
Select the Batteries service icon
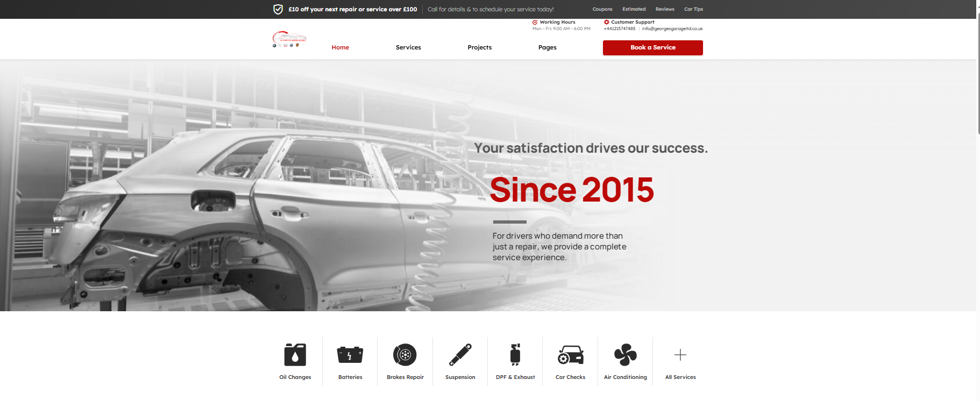pyautogui.click(x=350, y=355)
